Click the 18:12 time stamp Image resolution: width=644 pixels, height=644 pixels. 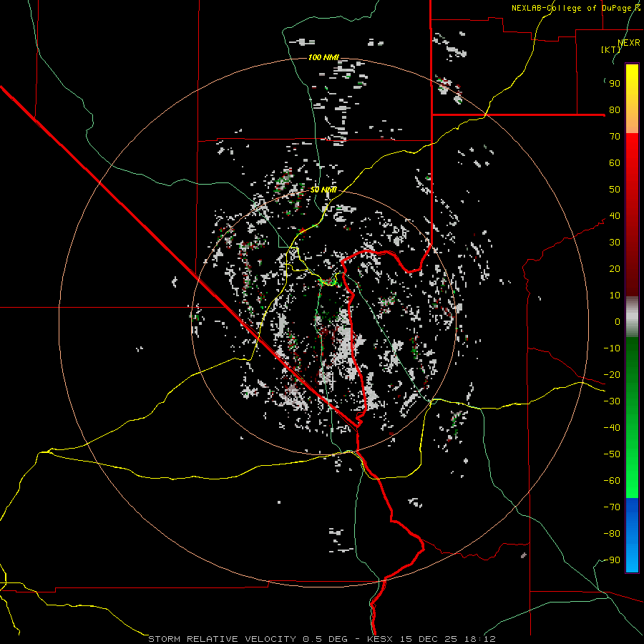click(x=479, y=639)
